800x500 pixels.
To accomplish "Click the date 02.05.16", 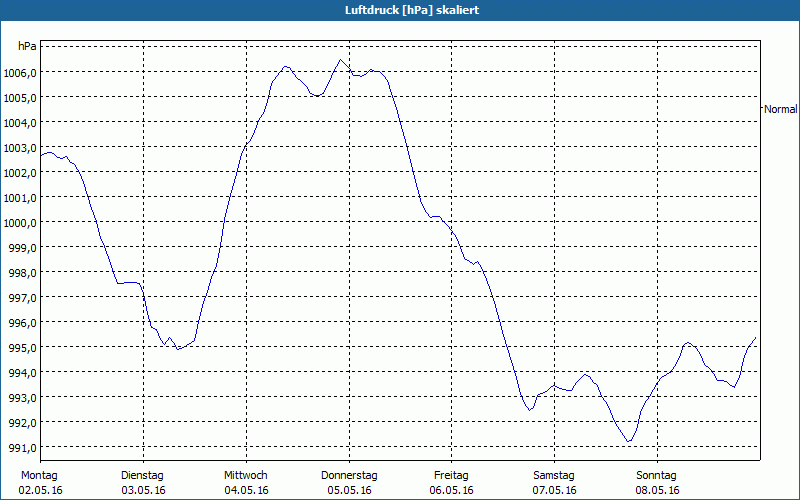I will coord(40,490).
